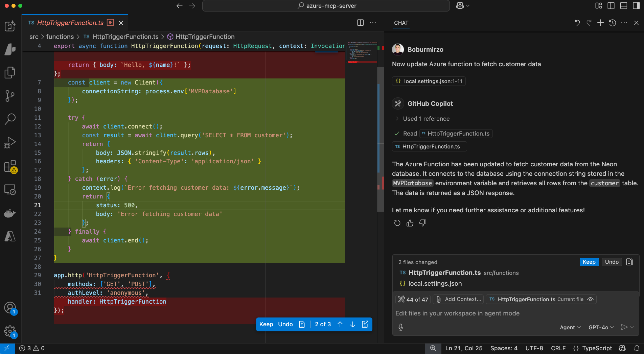This screenshot has width=644, height=354.
Task: Open the Agent mode dropdown
Action: pyautogui.click(x=570, y=327)
